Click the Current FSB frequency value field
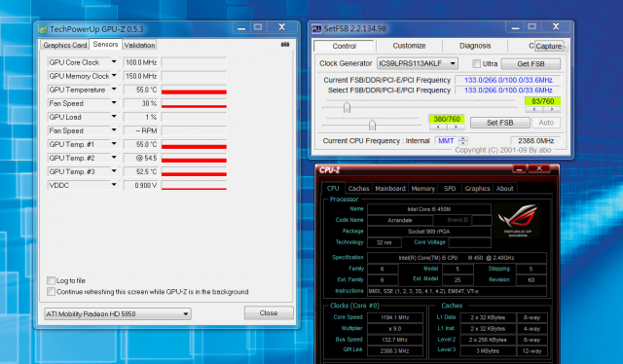 coord(508,80)
